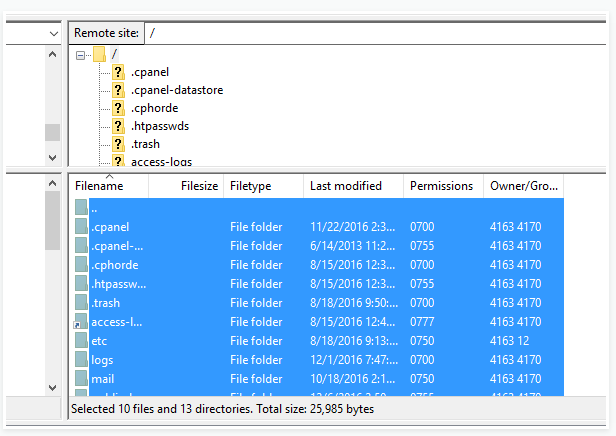The image size is (616, 436).
Task: Click the down arrow of local file list scrollbar
Action: (53, 388)
